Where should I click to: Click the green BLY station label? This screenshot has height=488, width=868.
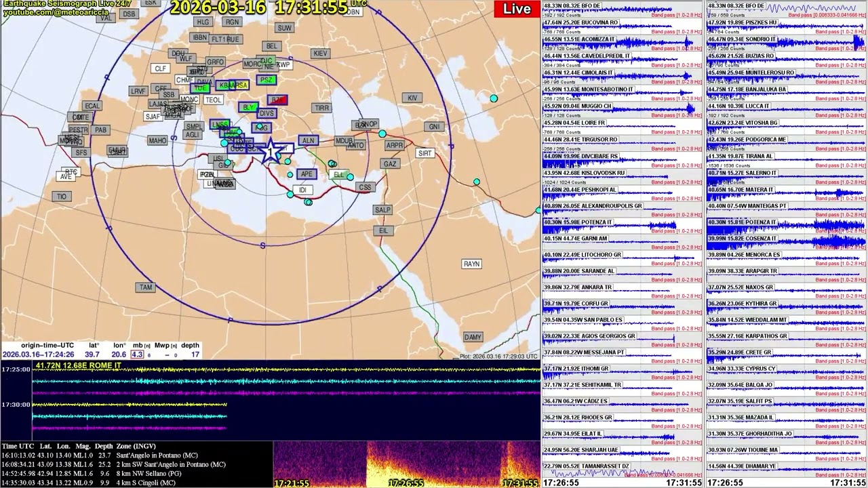coord(248,108)
